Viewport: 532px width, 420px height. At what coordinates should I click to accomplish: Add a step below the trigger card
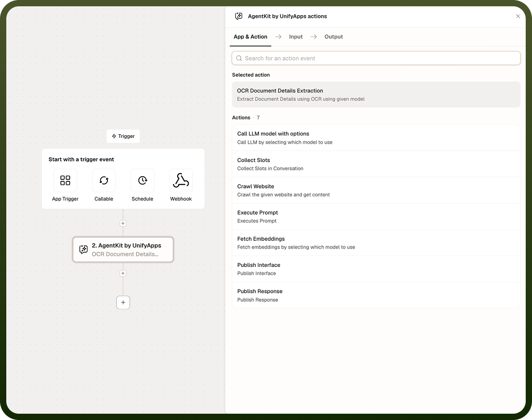[123, 223]
